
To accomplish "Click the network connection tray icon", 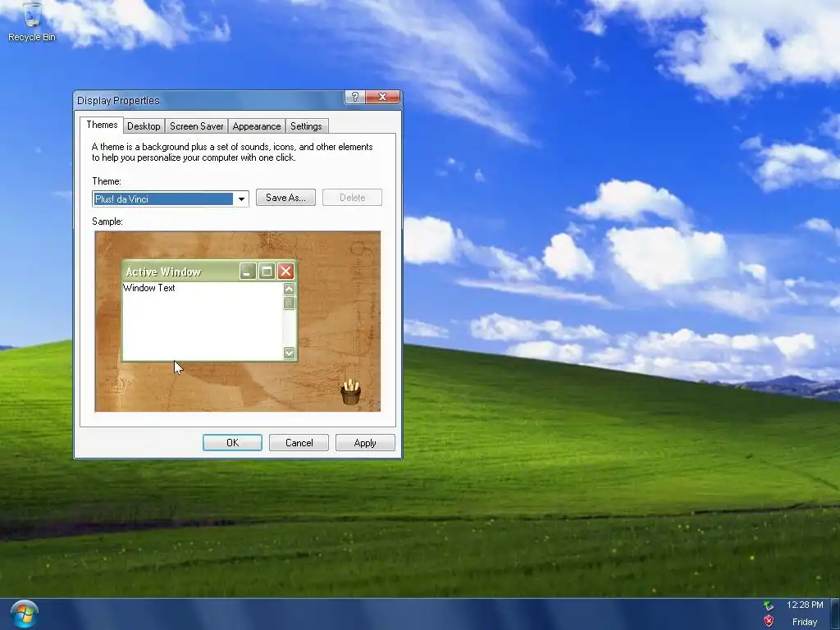I will tap(769, 605).
